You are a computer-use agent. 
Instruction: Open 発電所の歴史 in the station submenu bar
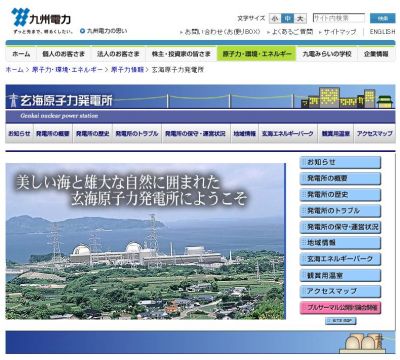click(x=92, y=133)
